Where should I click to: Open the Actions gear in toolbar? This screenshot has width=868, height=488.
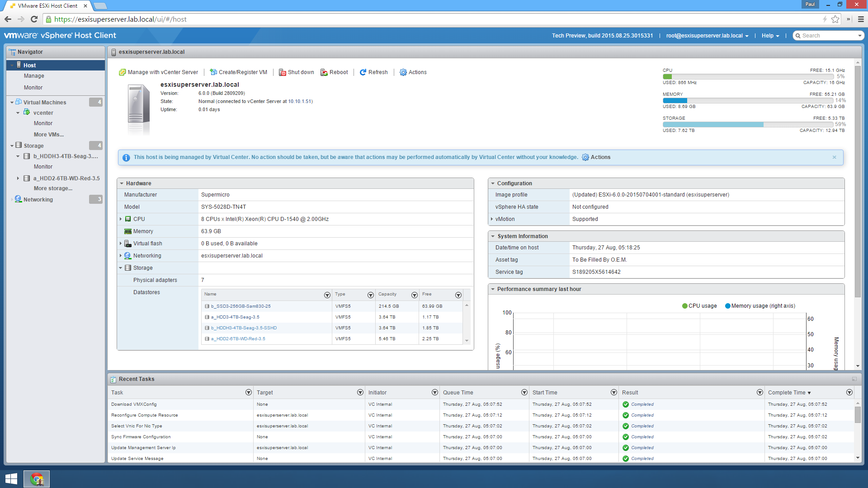coord(403,72)
